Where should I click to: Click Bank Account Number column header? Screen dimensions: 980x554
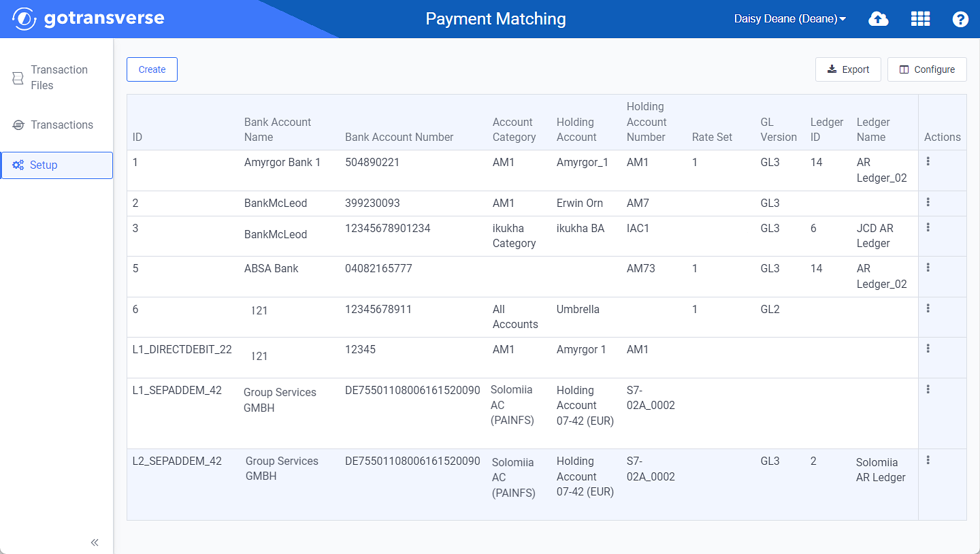[399, 137]
